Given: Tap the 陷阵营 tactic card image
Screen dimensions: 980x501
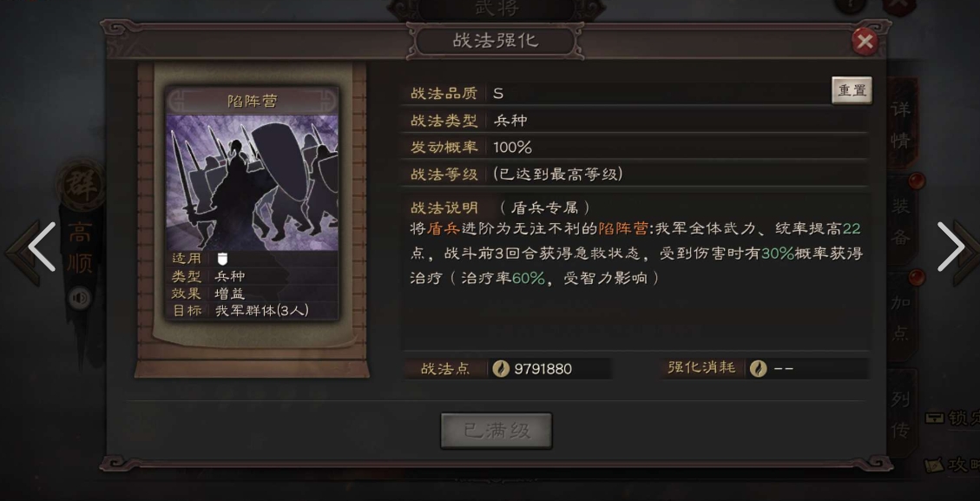Looking at the screenshot, I should tap(252, 182).
